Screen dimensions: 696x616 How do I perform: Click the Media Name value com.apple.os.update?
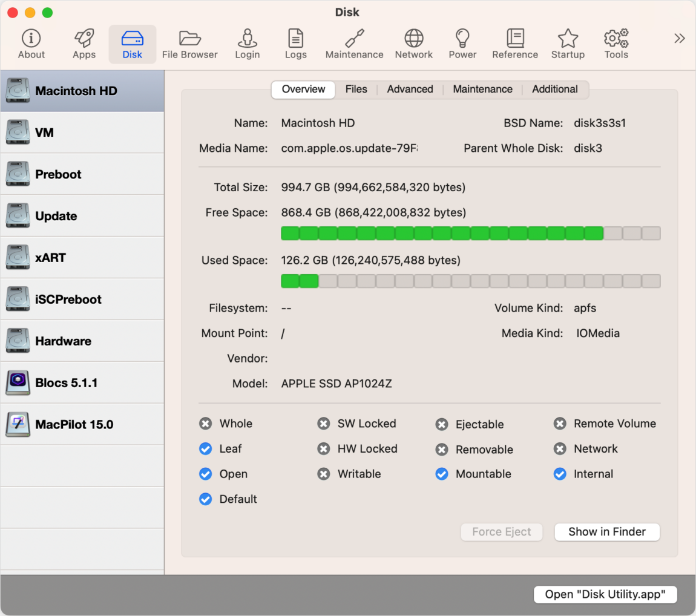pos(349,148)
